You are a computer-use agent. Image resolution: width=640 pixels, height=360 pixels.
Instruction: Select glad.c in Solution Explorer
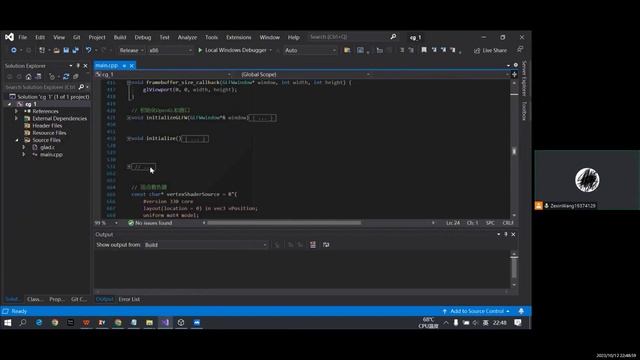tap(47, 147)
